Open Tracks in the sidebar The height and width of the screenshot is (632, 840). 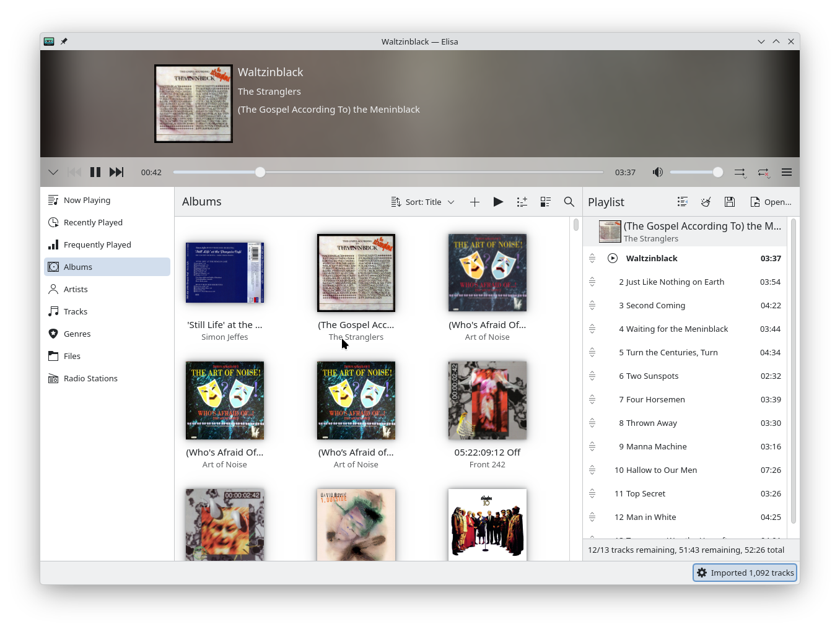[107, 311]
